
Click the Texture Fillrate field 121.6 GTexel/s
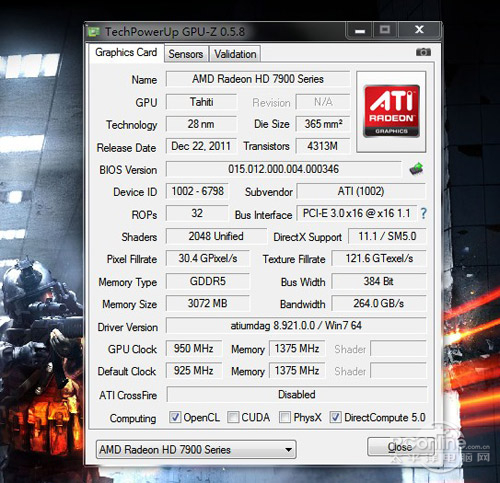(379, 258)
